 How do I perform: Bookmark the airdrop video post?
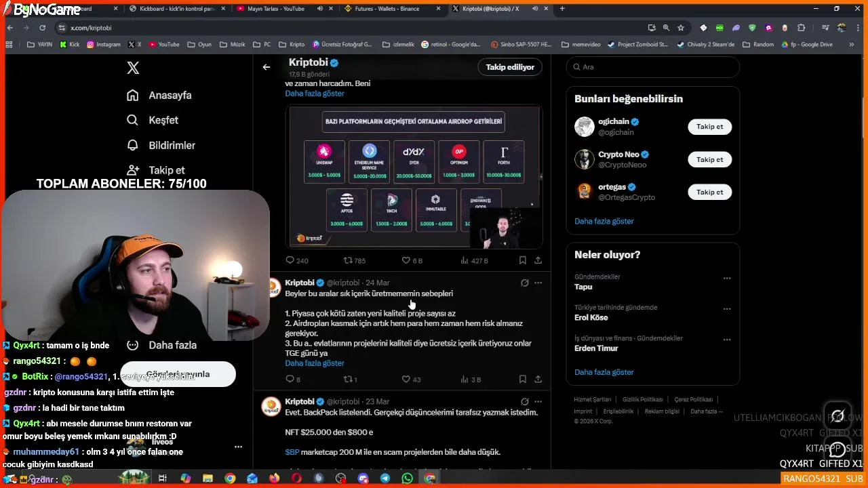523,260
